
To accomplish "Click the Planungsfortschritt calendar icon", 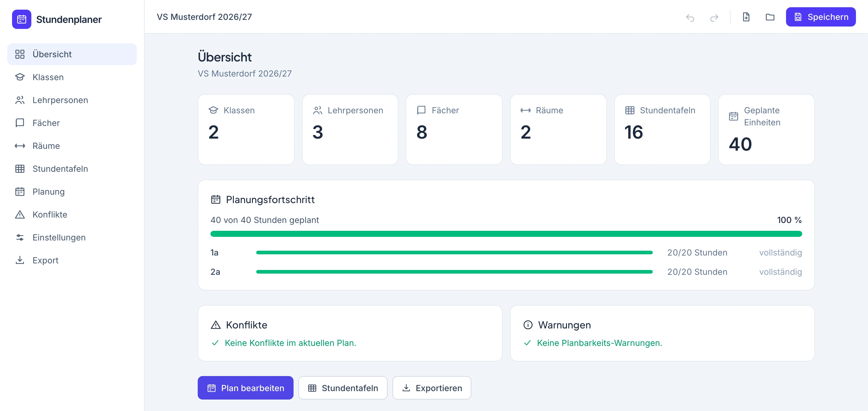I will (216, 199).
